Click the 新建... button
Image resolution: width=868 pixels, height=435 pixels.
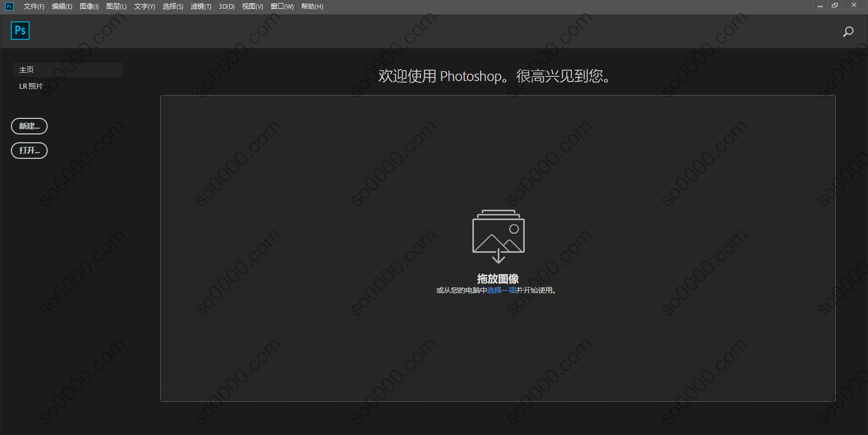tap(29, 126)
